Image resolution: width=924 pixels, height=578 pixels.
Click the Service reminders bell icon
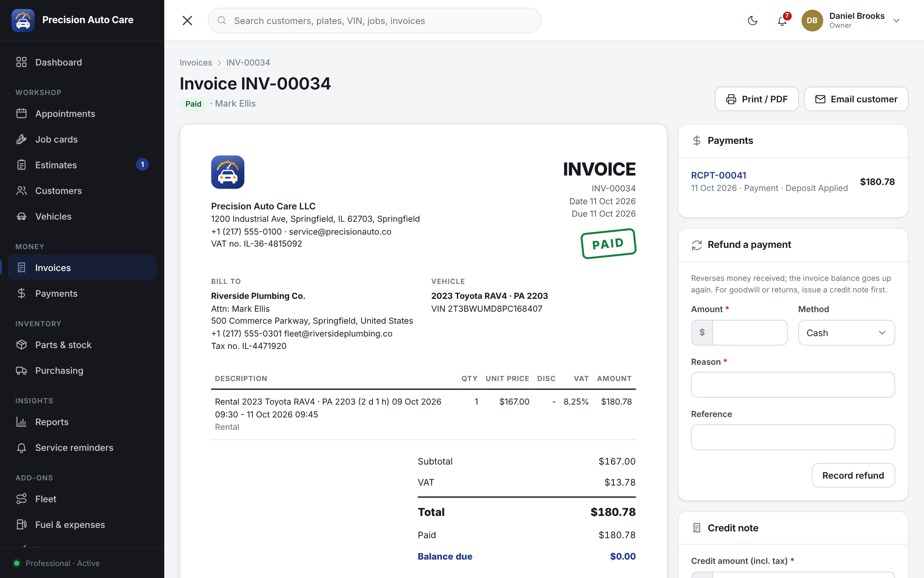click(x=21, y=447)
